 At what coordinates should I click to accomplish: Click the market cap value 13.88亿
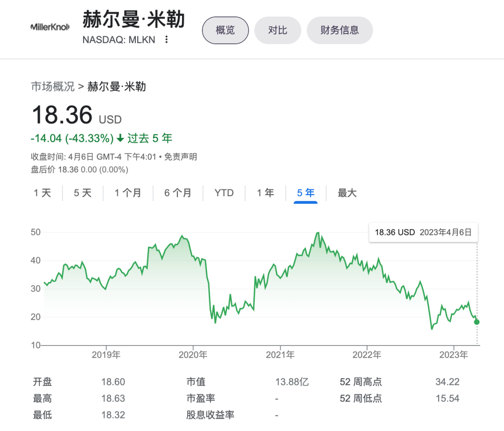point(292,382)
